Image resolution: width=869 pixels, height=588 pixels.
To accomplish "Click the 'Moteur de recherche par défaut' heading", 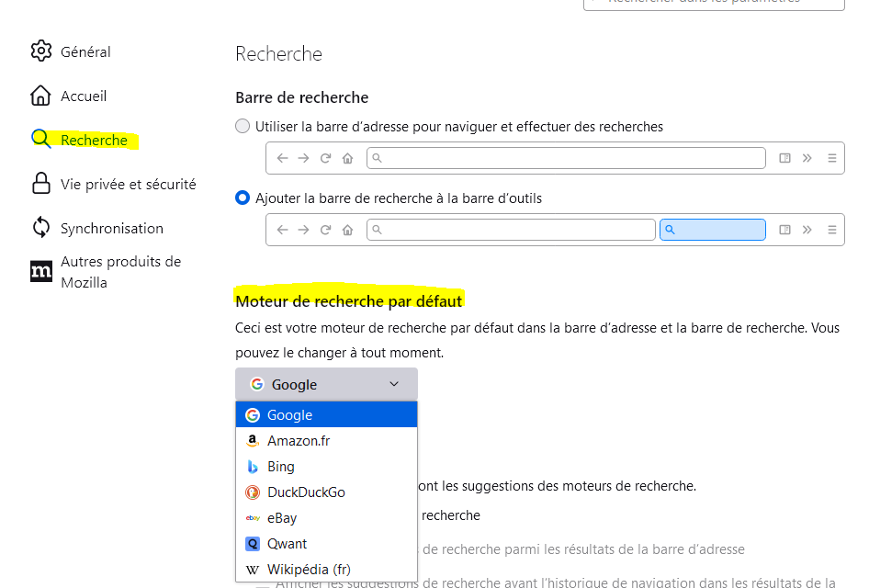I will (348, 301).
